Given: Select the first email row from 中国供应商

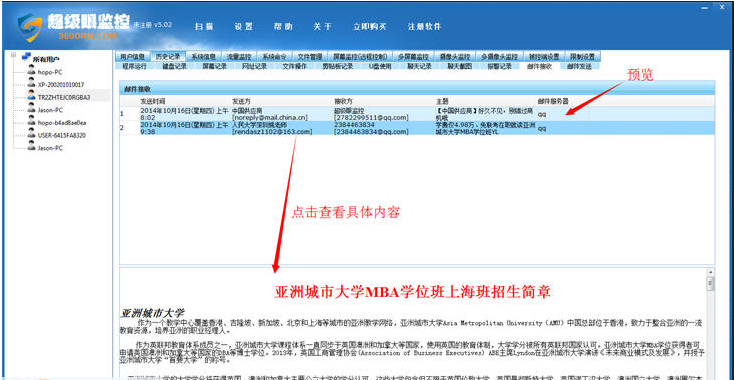Looking at the screenshot, I should pyautogui.click(x=417, y=114).
